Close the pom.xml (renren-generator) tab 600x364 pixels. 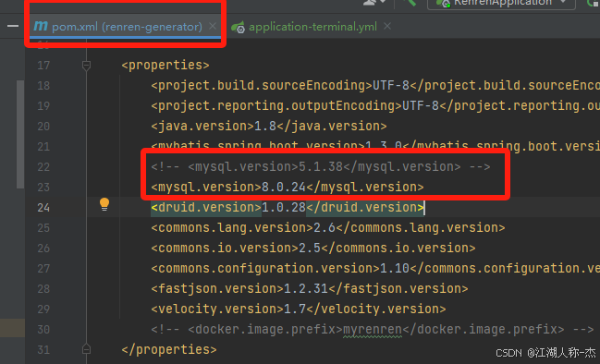tap(213, 26)
